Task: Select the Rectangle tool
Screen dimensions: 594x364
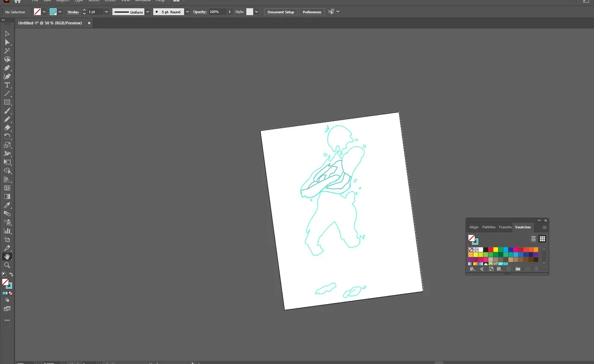Action: pos(7,102)
